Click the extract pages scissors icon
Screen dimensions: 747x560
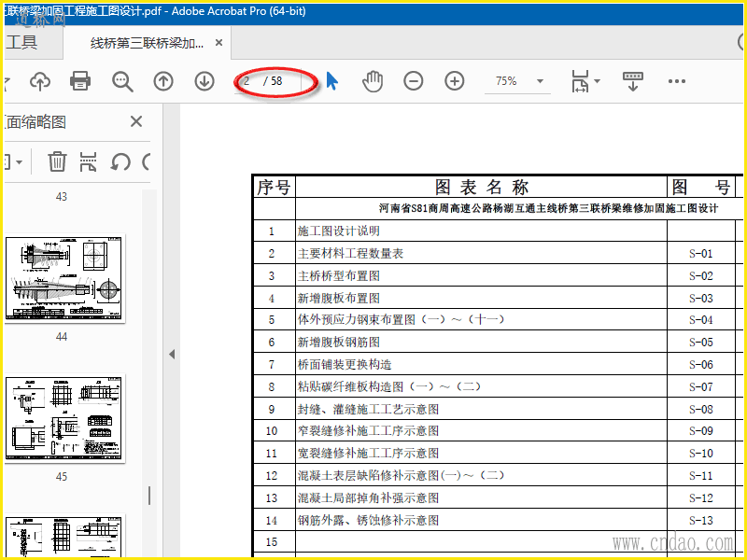pyautogui.click(x=88, y=161)
